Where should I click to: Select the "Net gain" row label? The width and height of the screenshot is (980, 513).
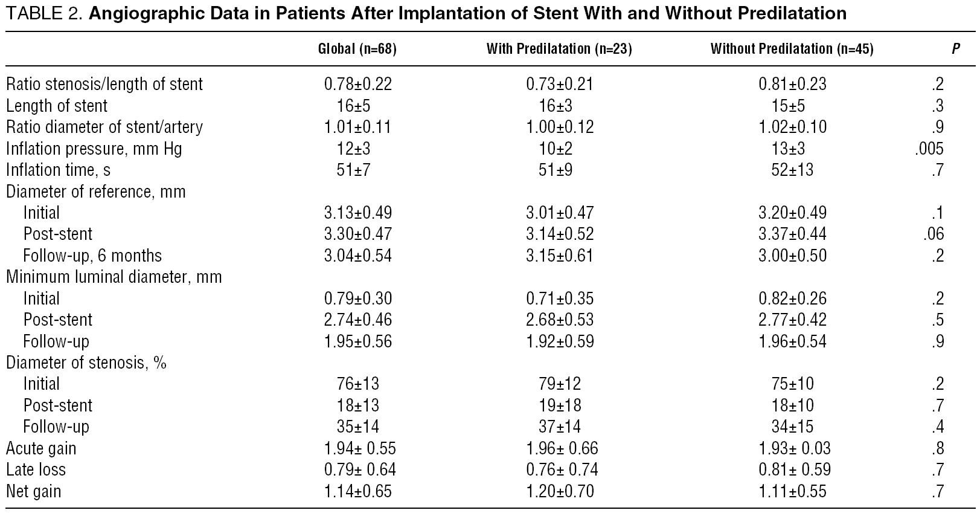[x=34, y=491]
